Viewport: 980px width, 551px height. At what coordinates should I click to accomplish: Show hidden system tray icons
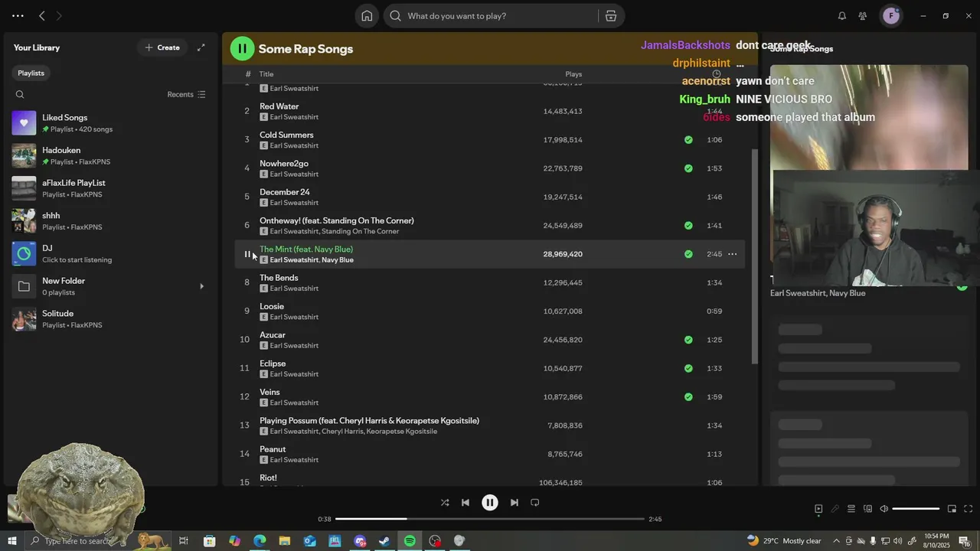pyautogui.click(x=836, y=541)
